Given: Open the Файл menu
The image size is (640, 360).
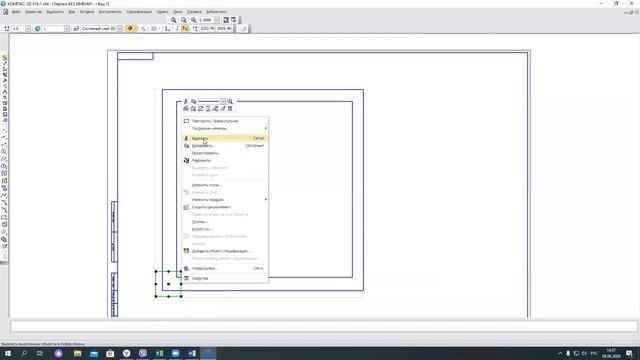Looking at the screenshot, I should [16, 12].
